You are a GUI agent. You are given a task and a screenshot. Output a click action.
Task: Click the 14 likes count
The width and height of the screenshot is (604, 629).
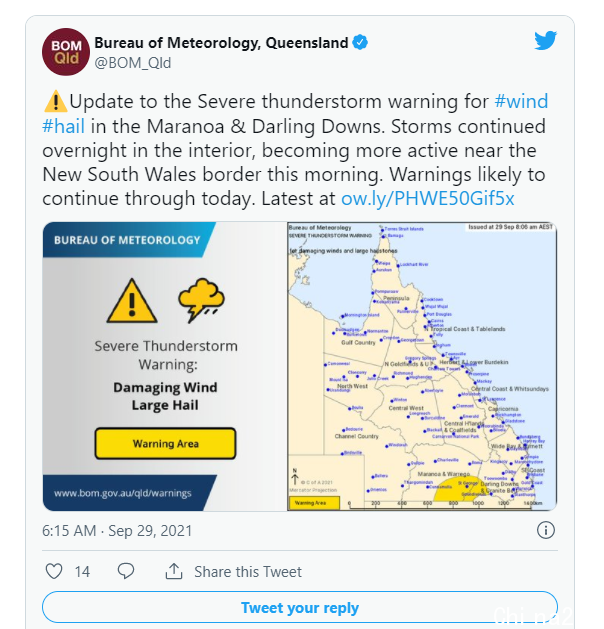click(82, 572)
